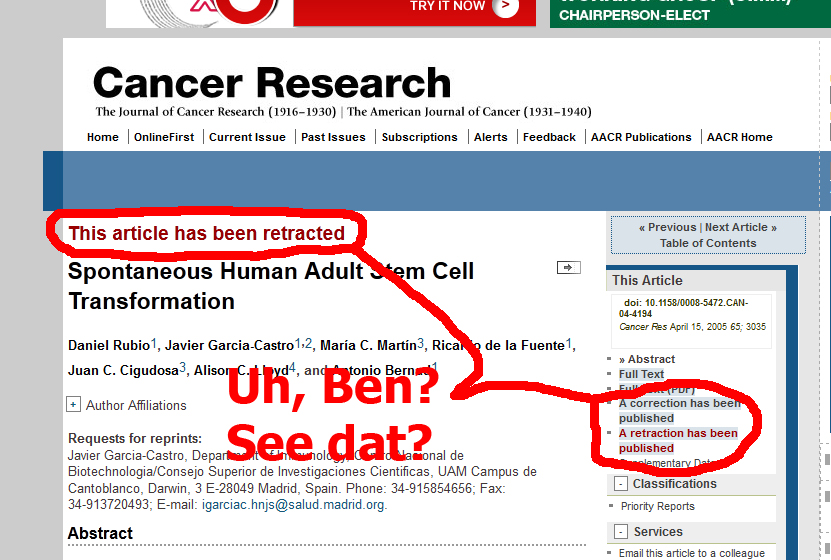Screen dimensions: 831x560
Task: Click the right-arrow icon beside the article title
Action: pos(568,267)
